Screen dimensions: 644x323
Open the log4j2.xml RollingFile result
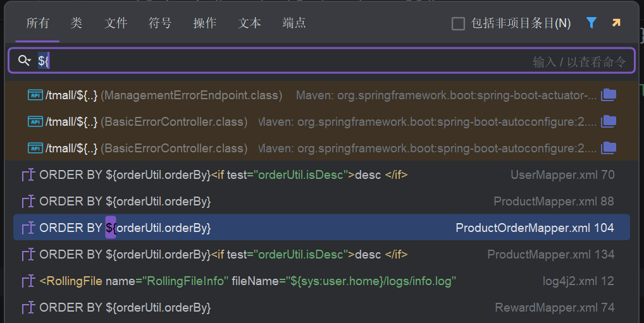coord(316,281)
